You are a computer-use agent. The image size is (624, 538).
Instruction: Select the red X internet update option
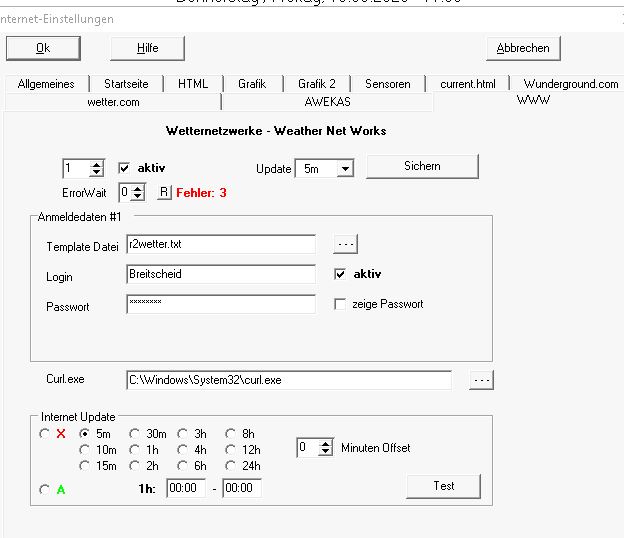pyautogui.click(x=44, y=434)
